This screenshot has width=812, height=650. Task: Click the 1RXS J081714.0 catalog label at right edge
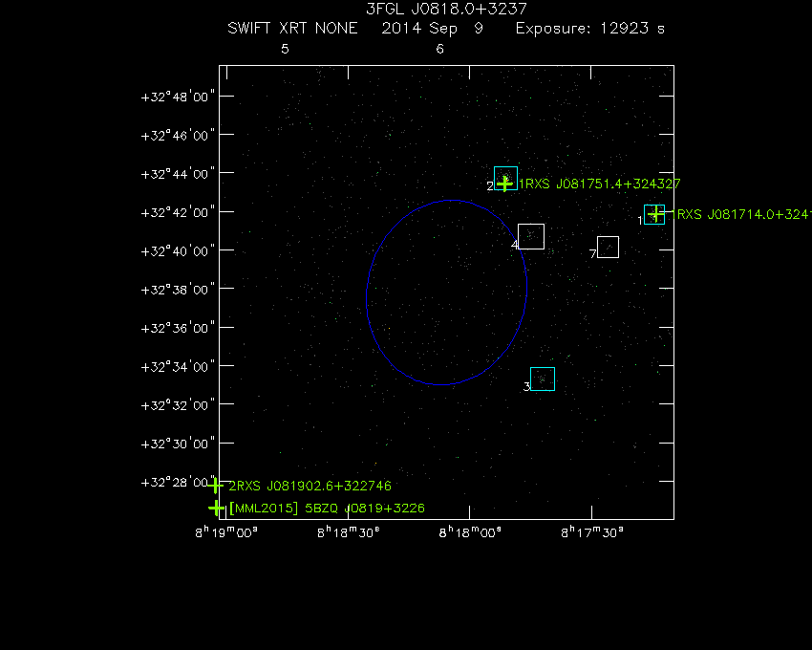pyautogui.click(x=741, y=214)
